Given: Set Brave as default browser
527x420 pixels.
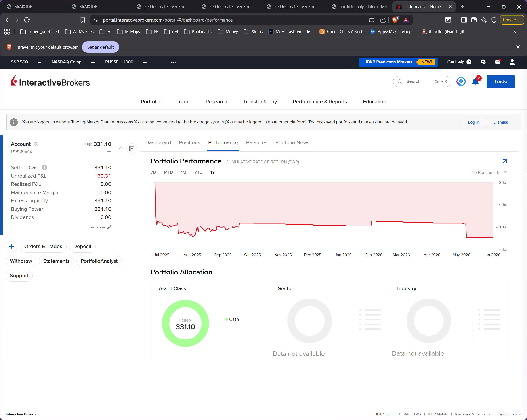Looking at the screenshot, I should pyautogui.click(x=100, y=47).
